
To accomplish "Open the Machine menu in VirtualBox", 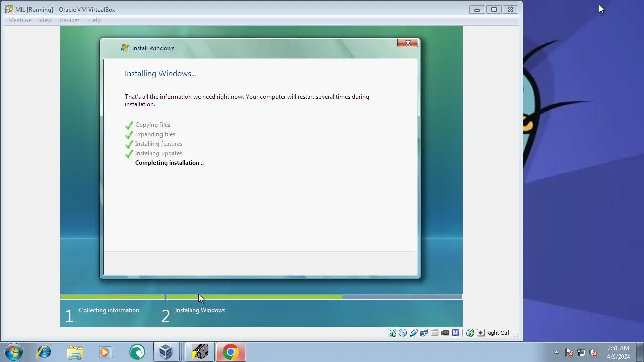I will click(20, 20).
